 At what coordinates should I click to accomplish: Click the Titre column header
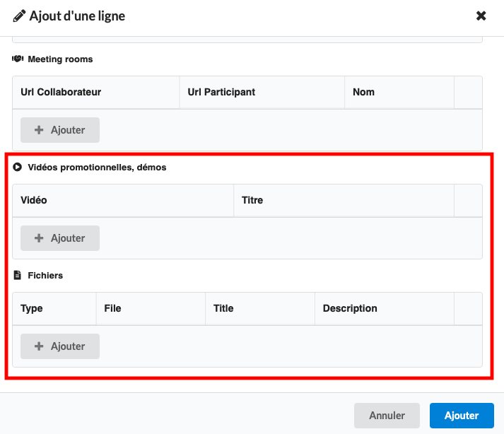click(x=252, y=200)
